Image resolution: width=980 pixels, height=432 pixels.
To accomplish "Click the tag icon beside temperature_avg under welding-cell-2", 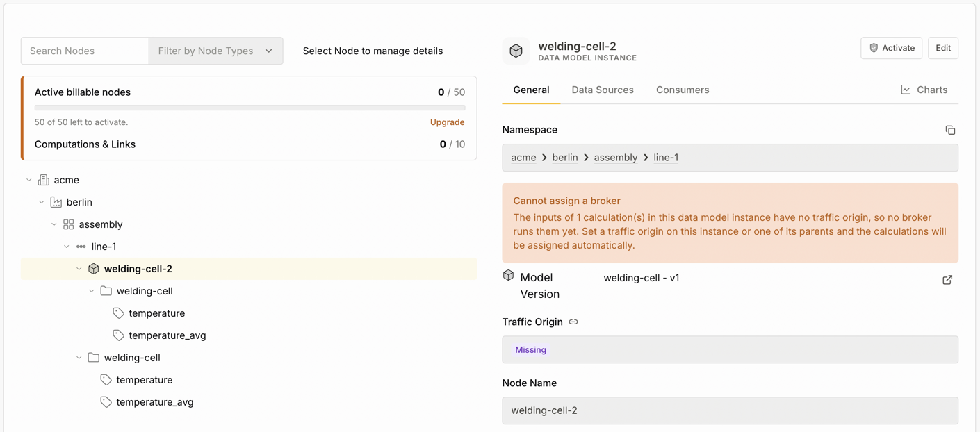I will pos(119,335).
